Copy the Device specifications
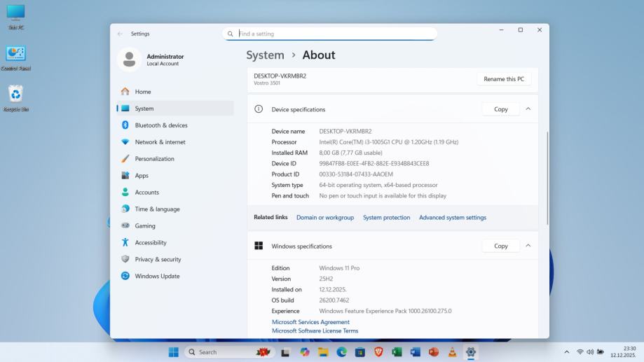This screenshot has height=362, width=644. click(x=500, y=109)
